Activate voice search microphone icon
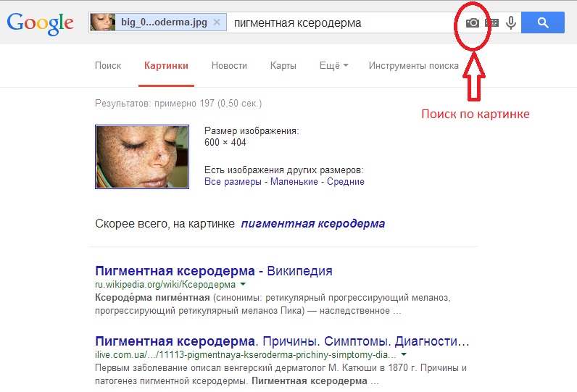The height and width of the screenshot is (392, 577). tap(511, 22)
